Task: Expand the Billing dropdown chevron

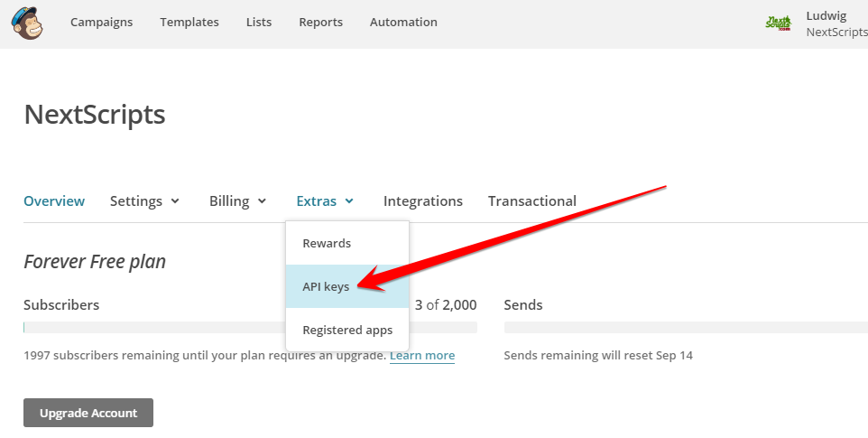Action: (x=263, y=201)
